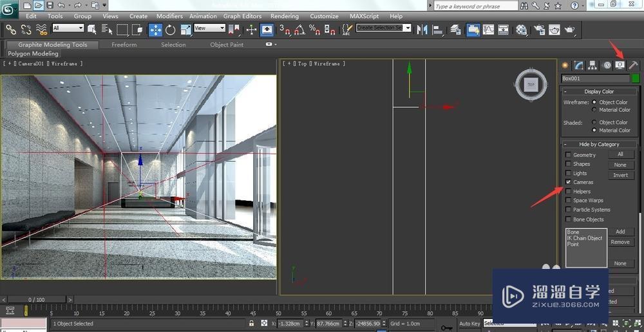
Task: Click the Unlink Selection icon
Action: click(26, 29)
